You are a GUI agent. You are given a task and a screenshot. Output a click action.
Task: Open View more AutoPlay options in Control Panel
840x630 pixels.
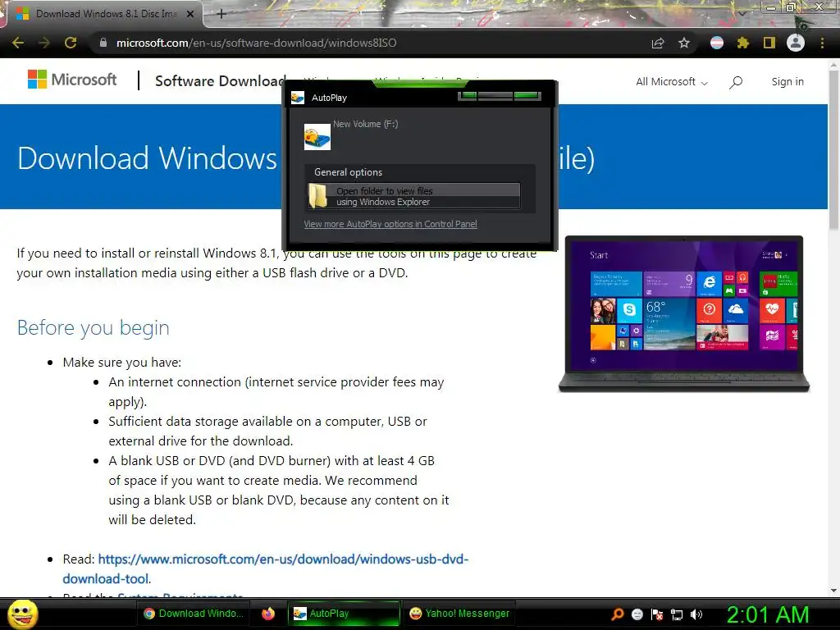pyautogui.click(x=390, y=224)
